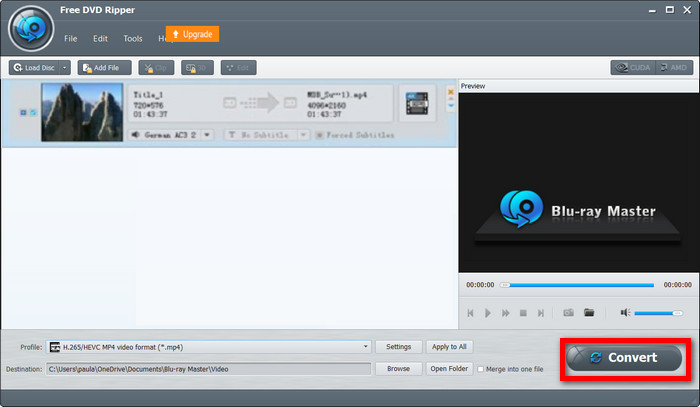Select the Clip scissors tool
Viewport: 700px width, 407px height.
point(156,68)
